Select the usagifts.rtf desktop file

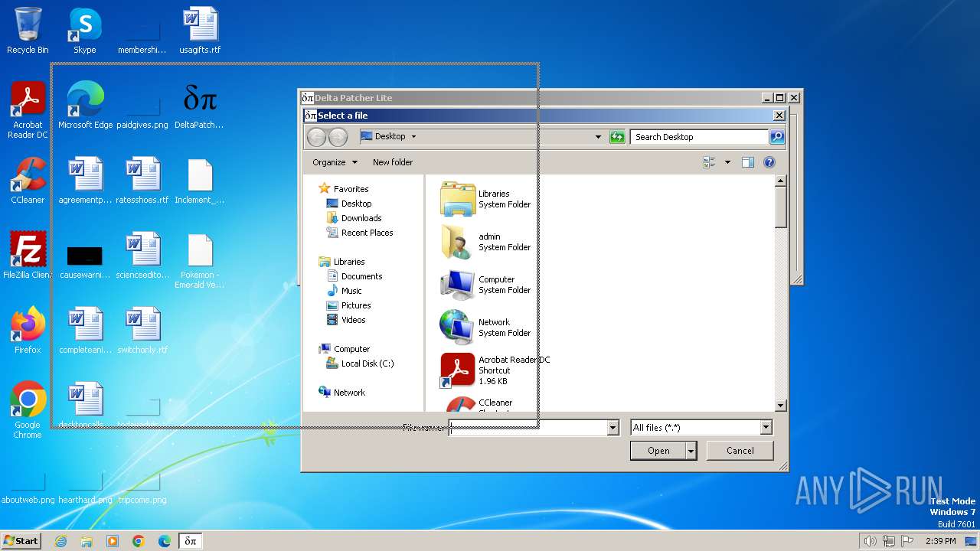point(200,31)
